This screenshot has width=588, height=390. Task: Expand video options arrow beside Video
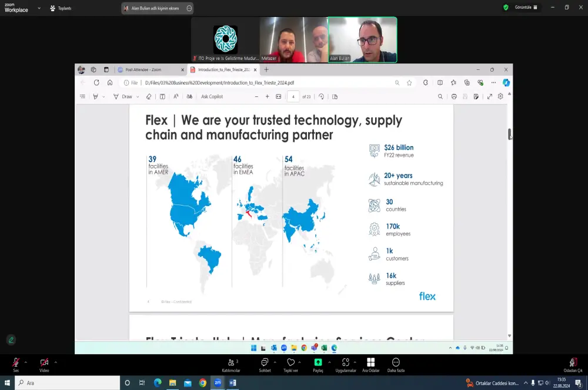click(55, 362)
